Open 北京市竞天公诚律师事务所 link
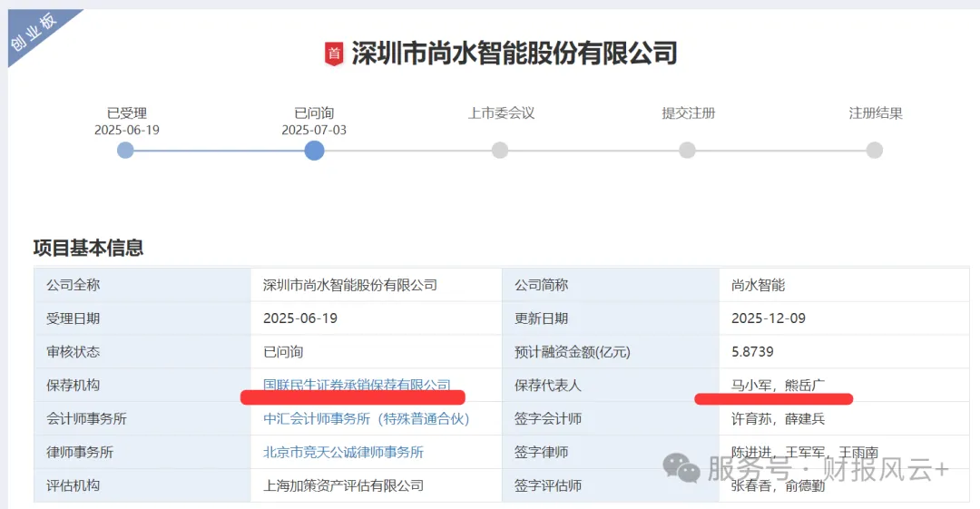This screenshot has width=980, height=509. 343,452
